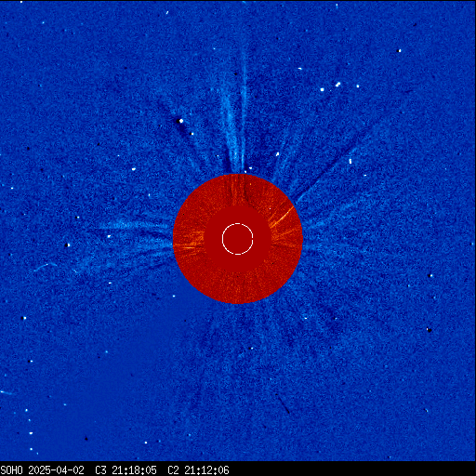476x476 pixels.
Task: Click the dark spot with white dot at right
Action: pyautogui.click(x=430, y=330)
